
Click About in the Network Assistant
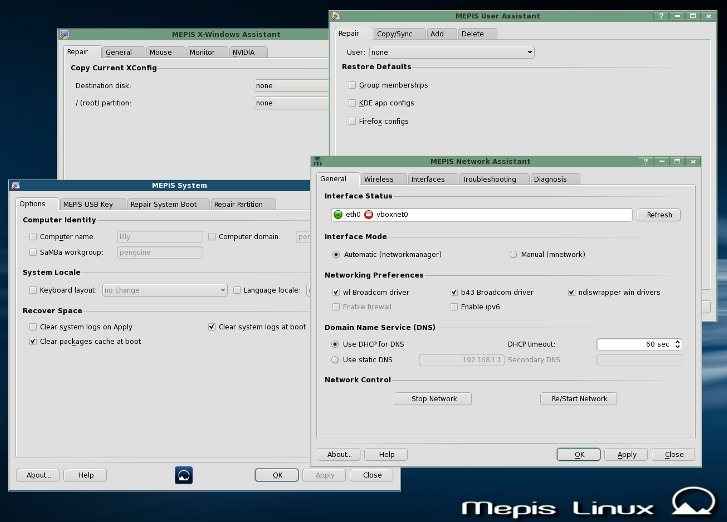(x=339, y=455)
